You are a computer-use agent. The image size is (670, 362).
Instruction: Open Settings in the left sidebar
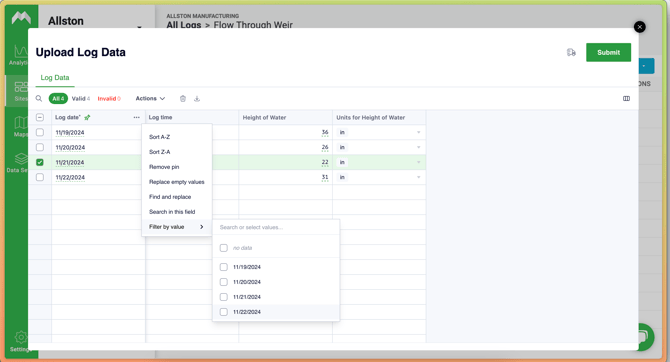[x=20, y=341]
